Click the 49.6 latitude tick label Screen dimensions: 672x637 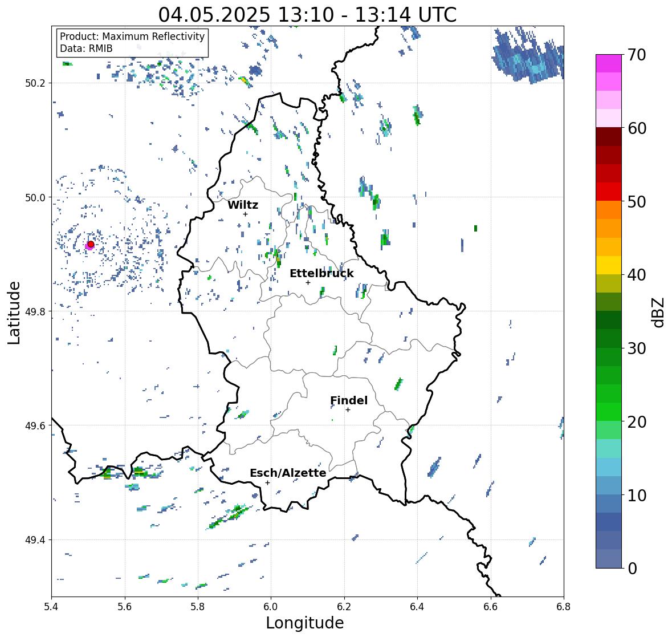pos(35,425)
